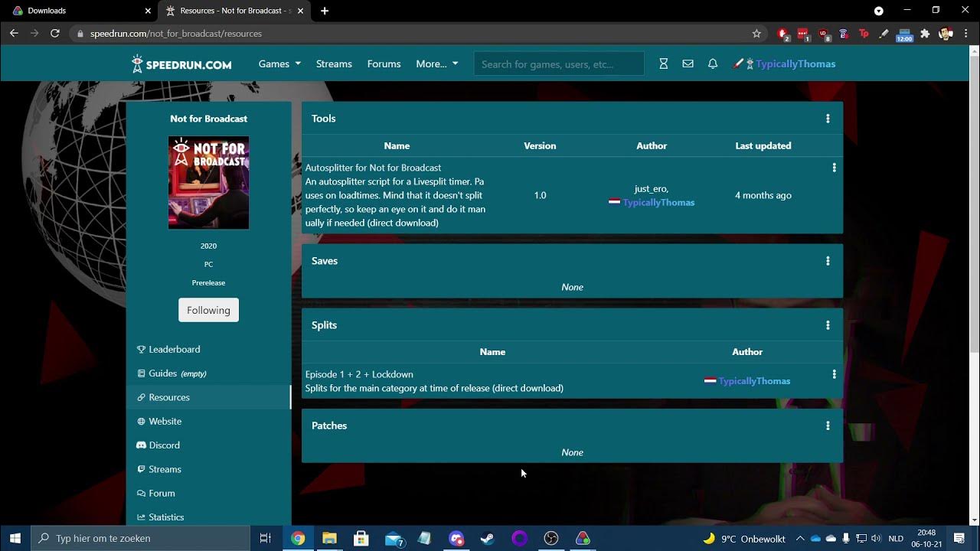Open the Patches panel three-dot menu
This screenshot has width=980, height=551.
coord(828,425)
